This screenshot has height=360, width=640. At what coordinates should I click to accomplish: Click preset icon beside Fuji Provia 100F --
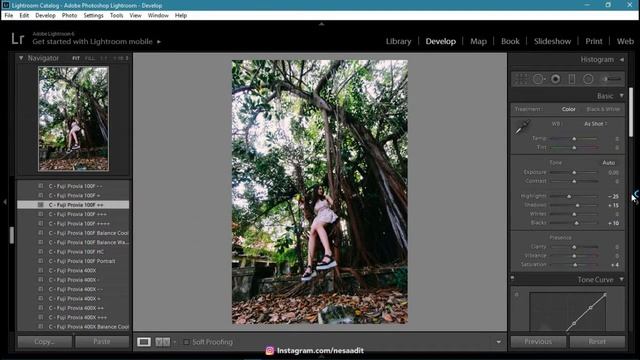click(x=40, y=186)
